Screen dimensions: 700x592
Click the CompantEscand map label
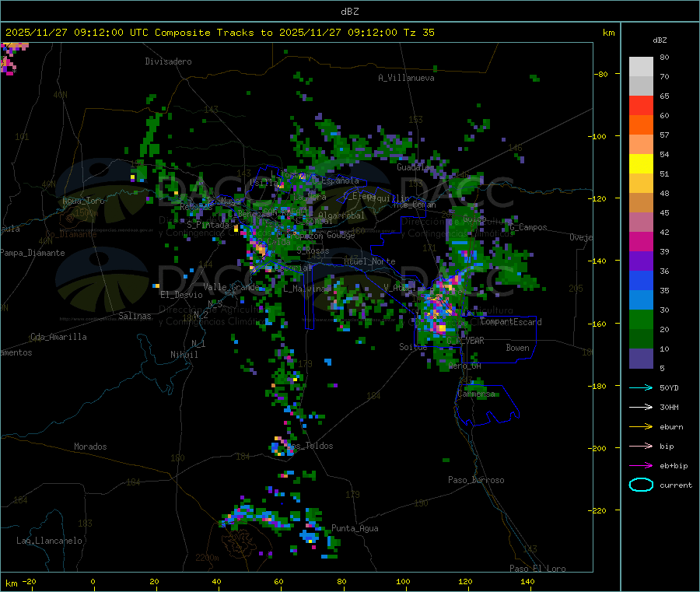coord(511,322)
